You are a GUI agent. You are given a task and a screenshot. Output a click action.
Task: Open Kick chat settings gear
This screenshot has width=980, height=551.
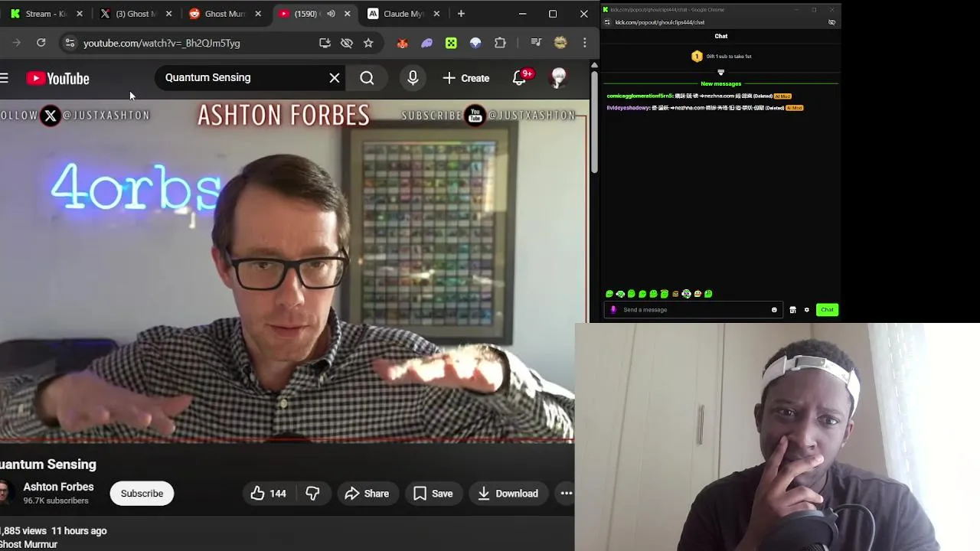point(806,310)
